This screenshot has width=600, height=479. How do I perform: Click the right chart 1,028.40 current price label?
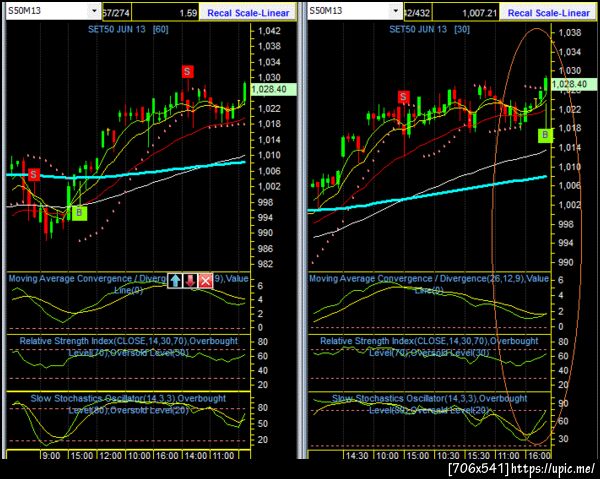coord(574,84)
